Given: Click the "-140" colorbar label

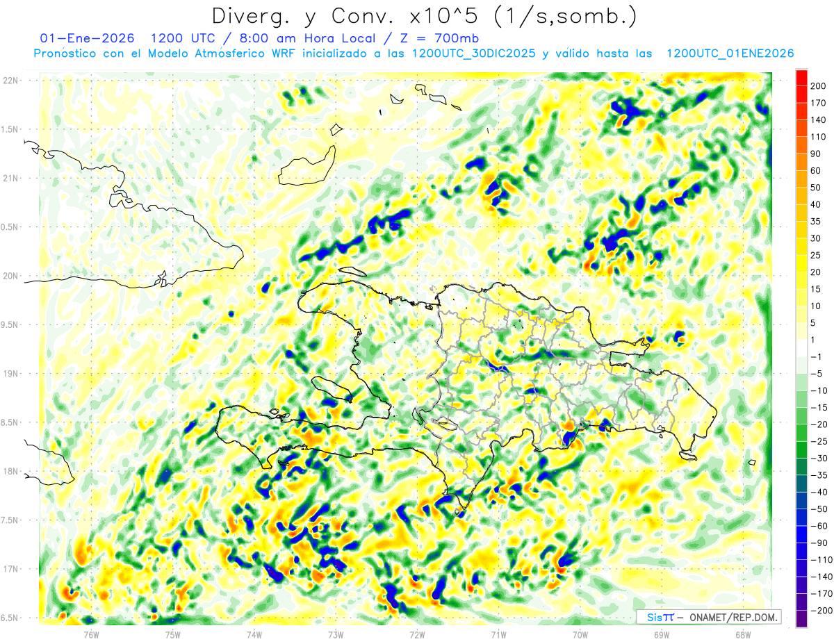Looking at the screenshot, I should click(821, 577).
